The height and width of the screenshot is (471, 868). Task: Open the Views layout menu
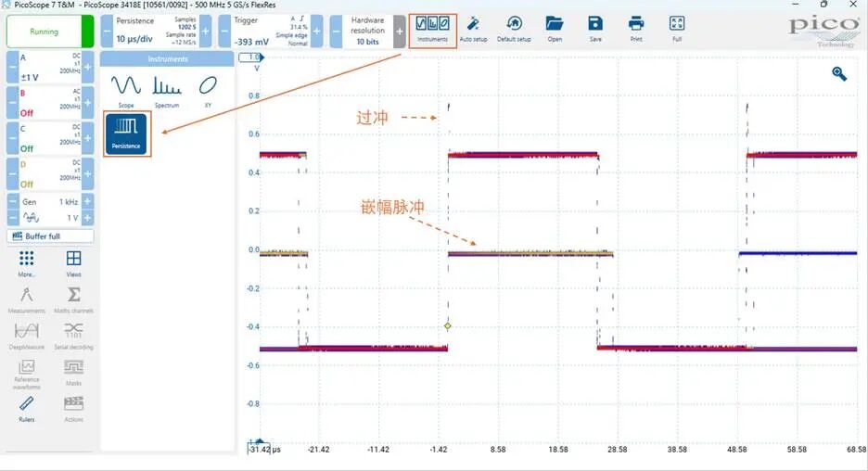(73, 263)
